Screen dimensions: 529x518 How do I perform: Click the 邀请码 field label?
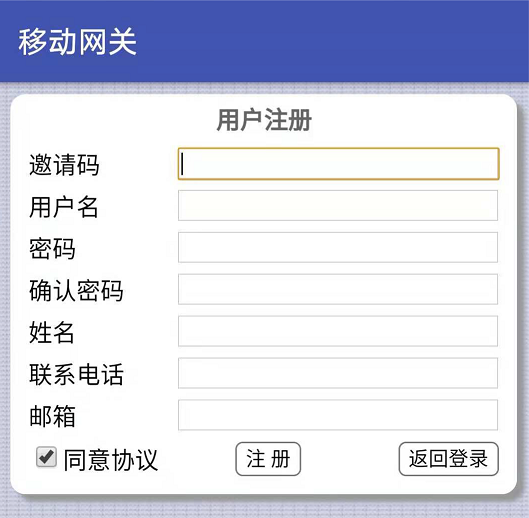click(64, 165)
